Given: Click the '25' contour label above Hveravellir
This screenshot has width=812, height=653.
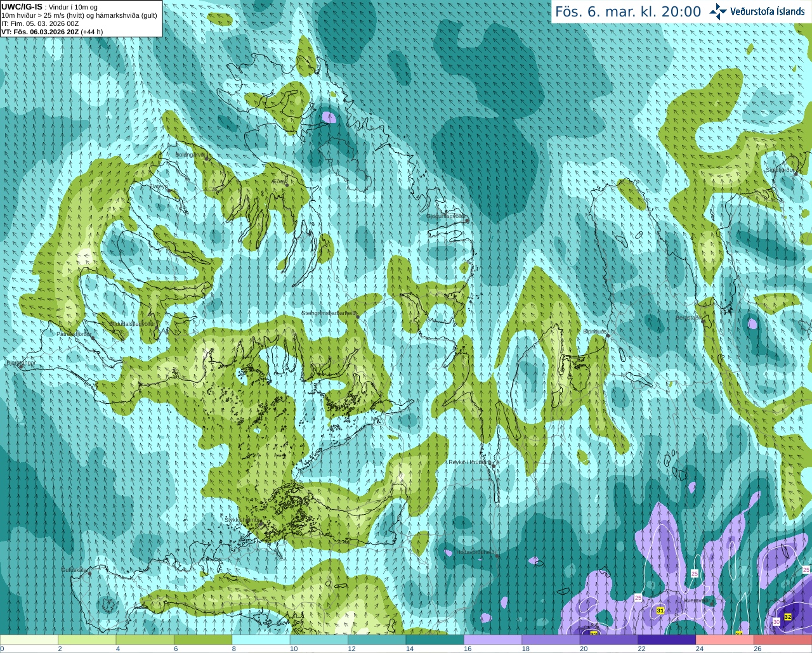Looking at the screenshot, I should tap(694, 573).
